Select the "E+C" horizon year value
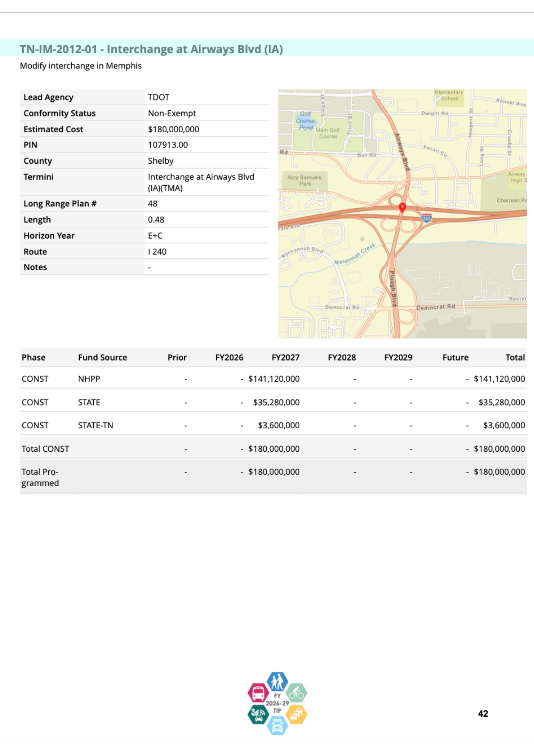This screenshot has height=756, width=534. tap(155, 235)
